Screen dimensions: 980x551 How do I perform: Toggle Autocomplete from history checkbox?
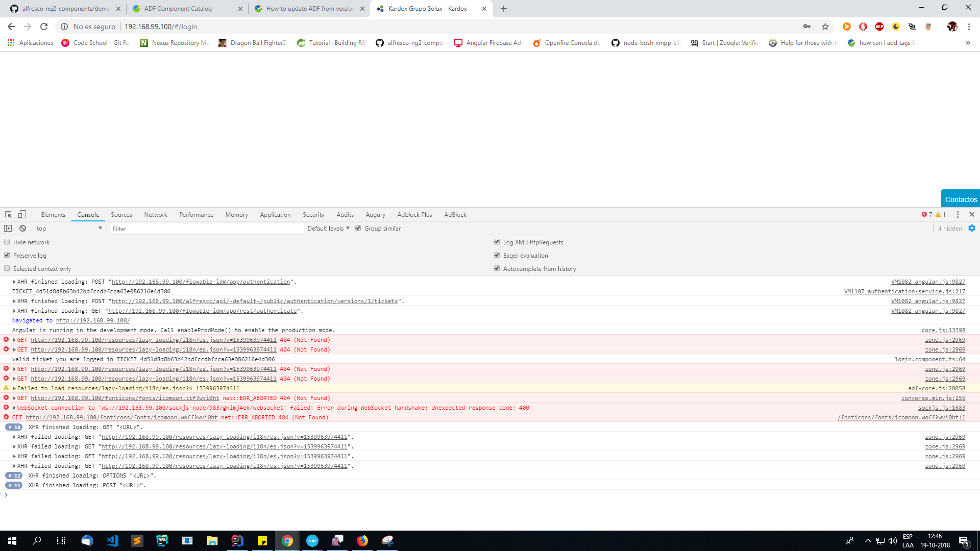pos(497,268)
